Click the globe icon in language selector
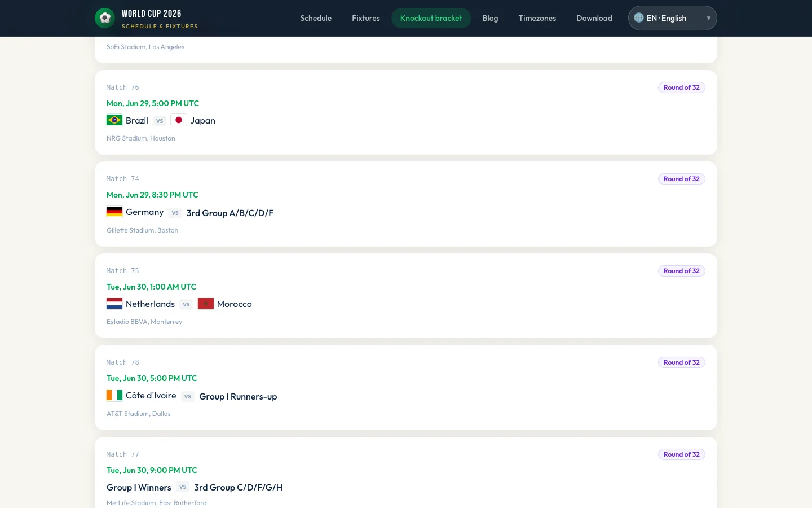 point(639,18)
